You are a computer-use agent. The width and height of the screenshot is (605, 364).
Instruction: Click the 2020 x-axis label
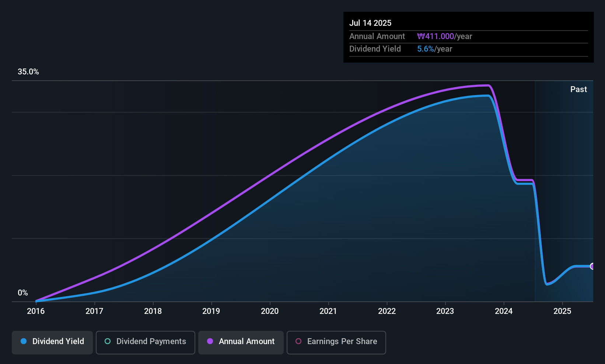click(x=270, y=311)
